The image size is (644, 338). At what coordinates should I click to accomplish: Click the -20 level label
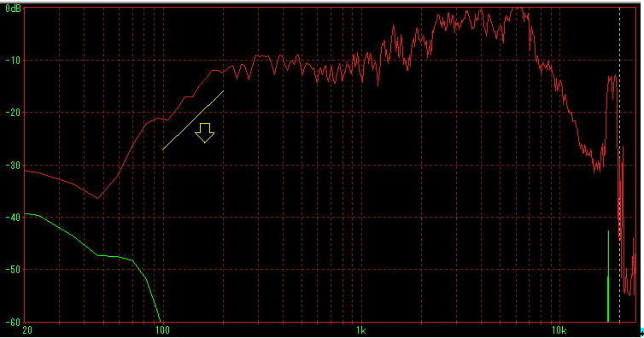pyautogui.click(x=13, y=113)
